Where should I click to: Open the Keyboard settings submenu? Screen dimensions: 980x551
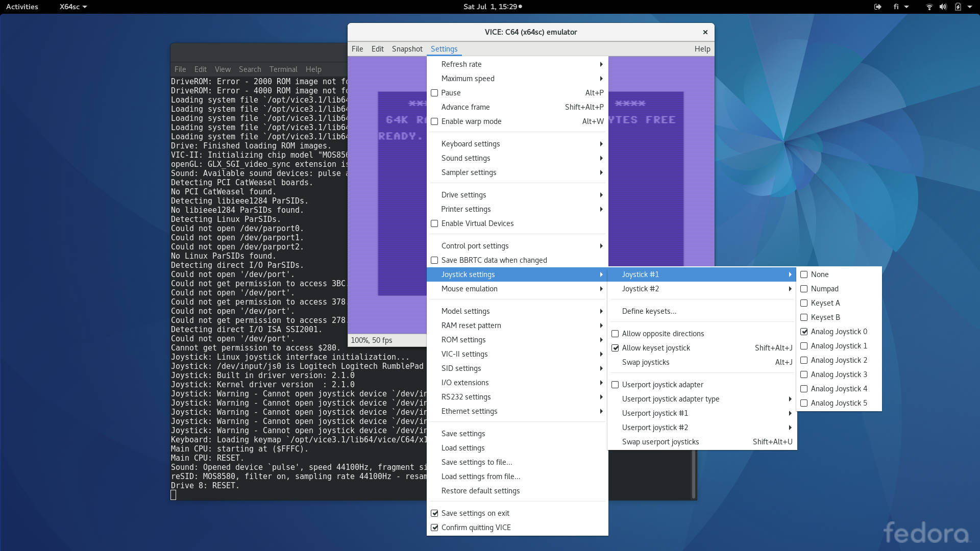pos(471,143)
